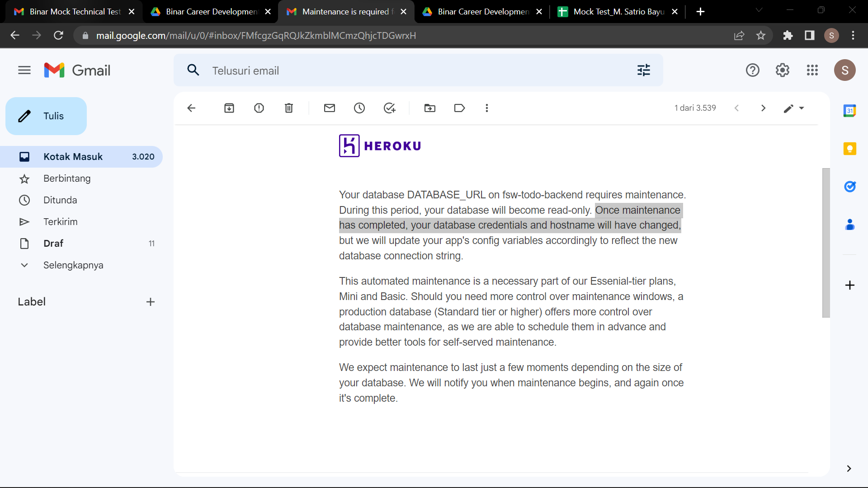
Task: Open the Terkirim folder
Action: 60,222
